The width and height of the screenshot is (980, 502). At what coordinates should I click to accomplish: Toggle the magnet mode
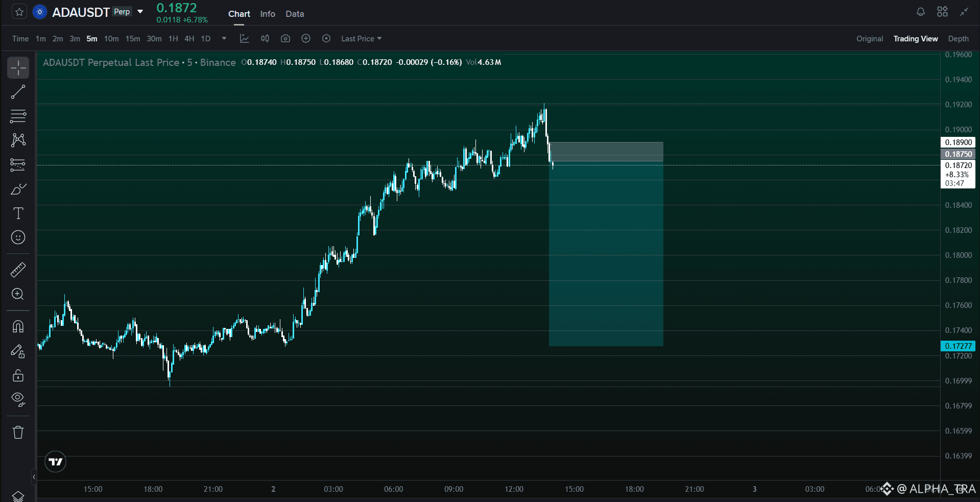tap(18, 326)
